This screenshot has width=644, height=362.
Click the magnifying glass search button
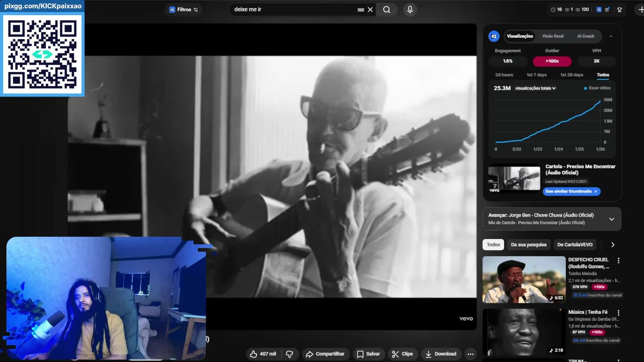pyautogui.click(x=386, y=10)
